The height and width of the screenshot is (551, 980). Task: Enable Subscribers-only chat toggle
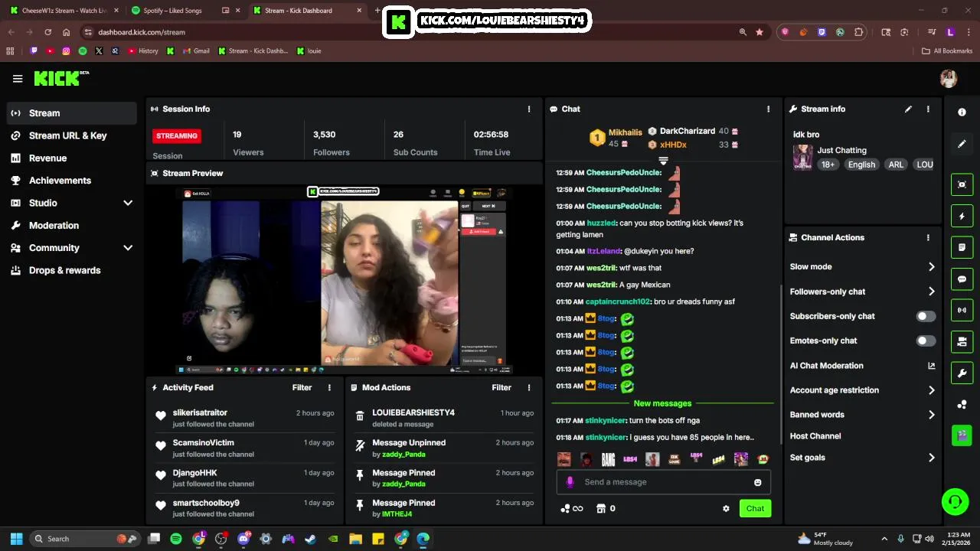coord(926,316)
